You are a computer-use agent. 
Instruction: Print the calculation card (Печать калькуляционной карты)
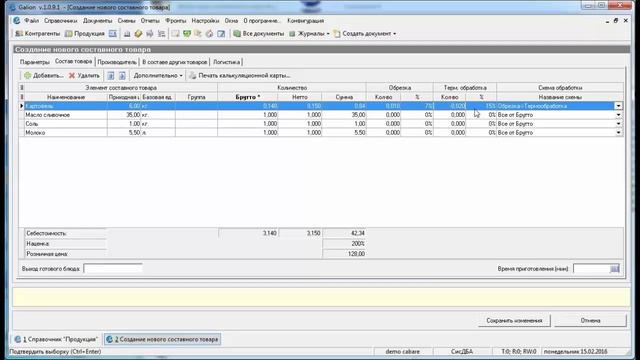240,76
